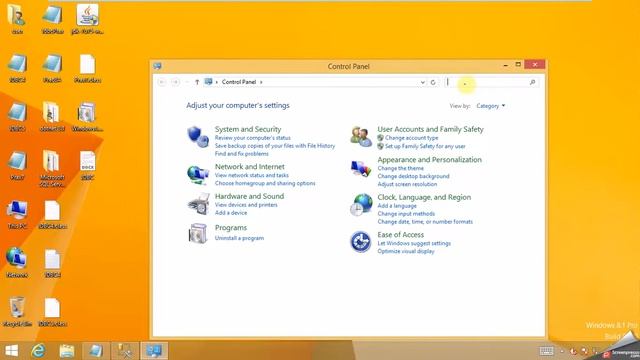Open Network and Internet heading
640x360 pixels.
click(x=249, y=167)
